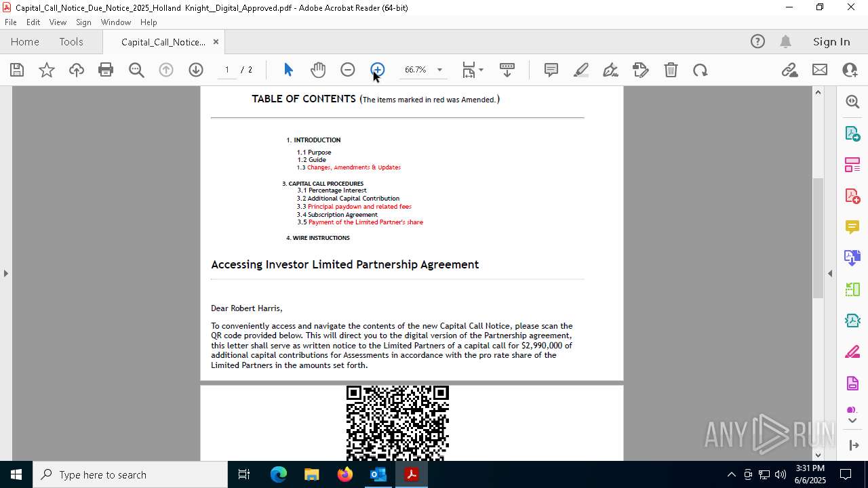Save the PDF with the floppy disk icon

(x=17, y=70)
